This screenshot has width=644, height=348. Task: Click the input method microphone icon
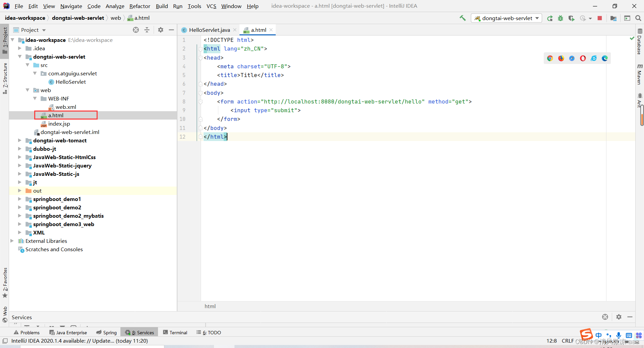coord(619,335)
